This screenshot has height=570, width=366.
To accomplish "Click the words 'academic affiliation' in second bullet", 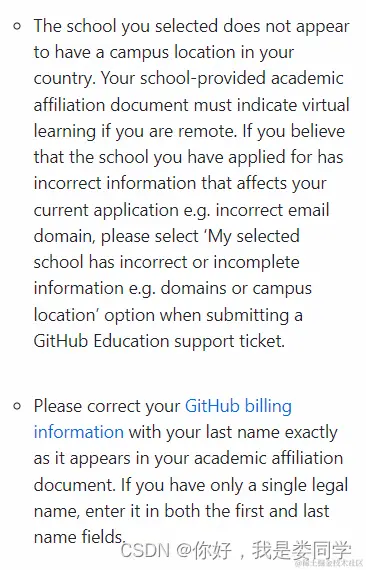I will click(269, 458).
